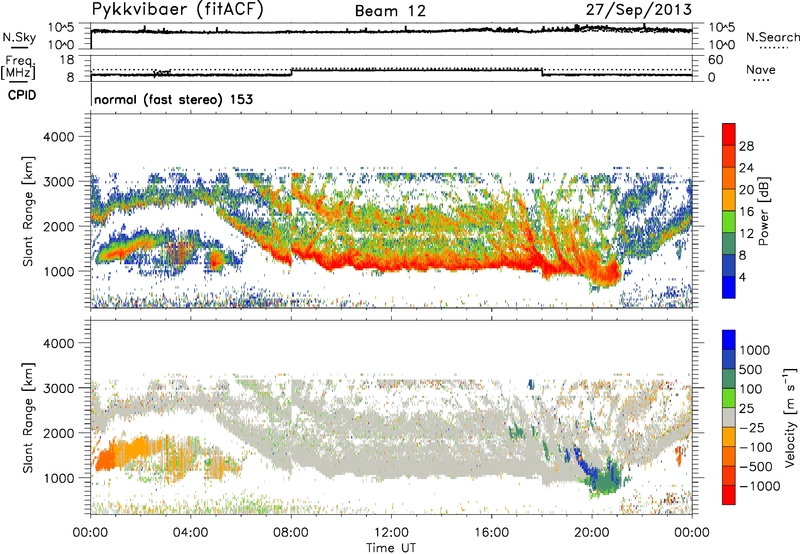This screenshot has height=554, width=800.
Task: Click the gray segment of the Velocity colorbar
Action: coord(729,418)
